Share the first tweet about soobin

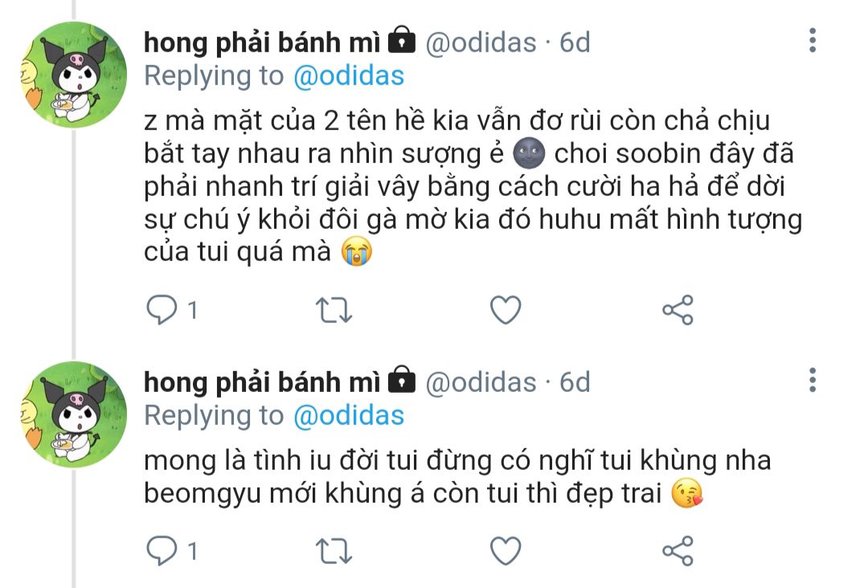[678, 310]
